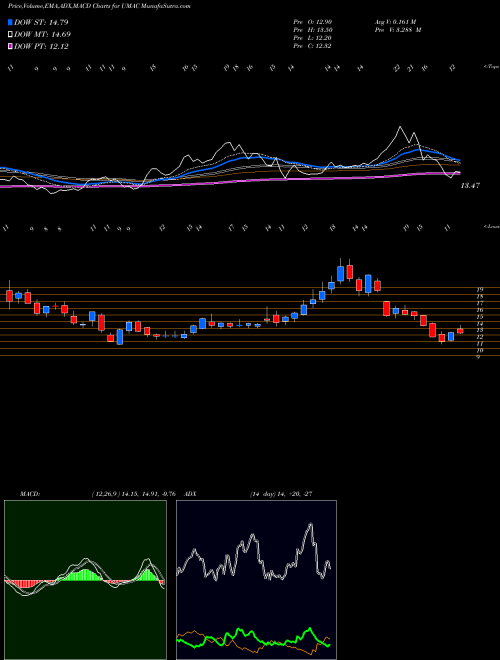Click the '<-Lows' row label
Screen dimensions: 500x660
tap(492, 226)
